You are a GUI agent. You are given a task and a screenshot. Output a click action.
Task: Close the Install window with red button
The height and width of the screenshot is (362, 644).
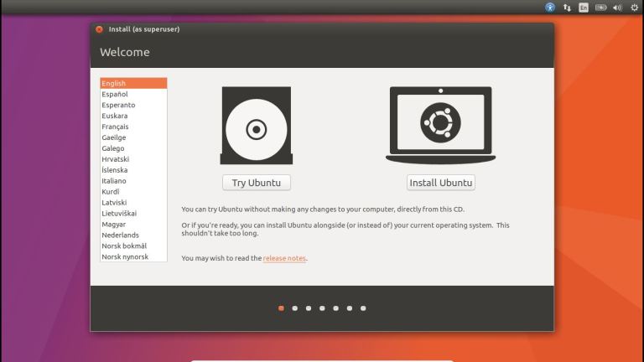click(99, 29)
